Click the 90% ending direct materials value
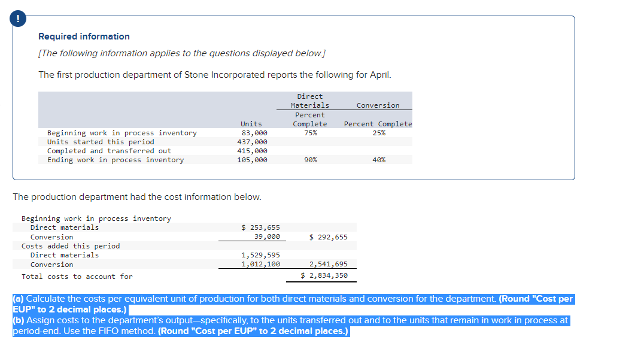The width and height of the screenshot is (644, 343). tap(311, 160)
